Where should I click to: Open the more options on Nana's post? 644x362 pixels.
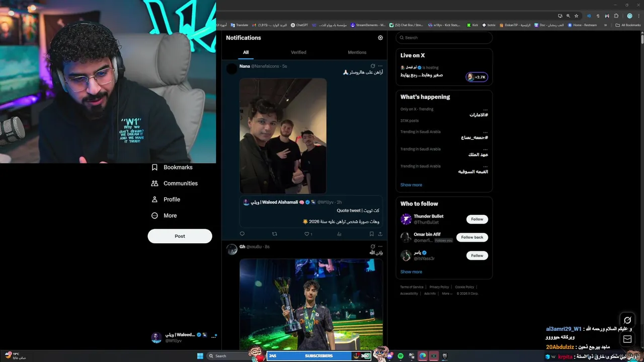click(380, 66)
